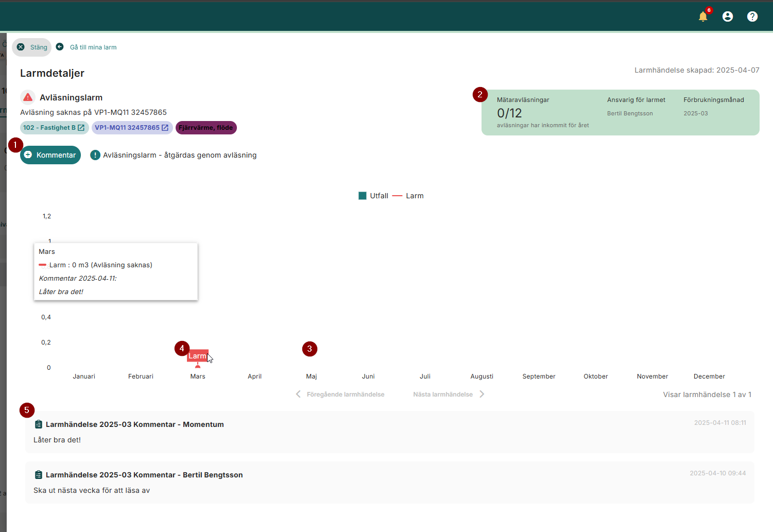
Task: Click clipboard icon on Momentum comment
Action: pyautogui.click(x=38, y=424)
